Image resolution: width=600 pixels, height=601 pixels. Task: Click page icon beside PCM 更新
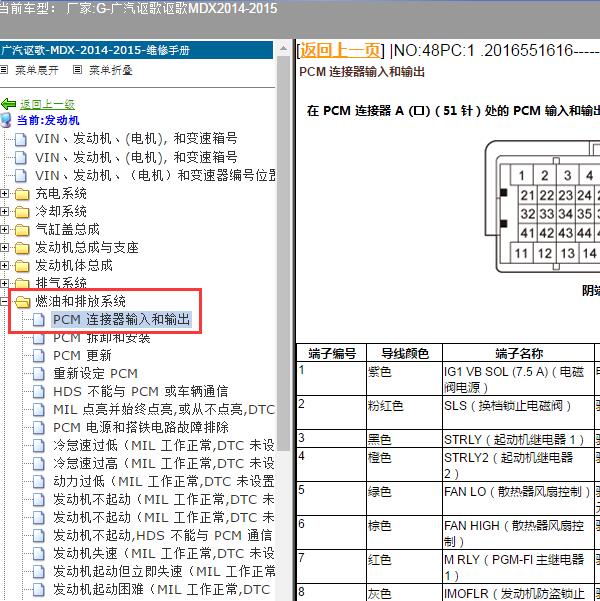pyautogui.click(x=39, y=356)
